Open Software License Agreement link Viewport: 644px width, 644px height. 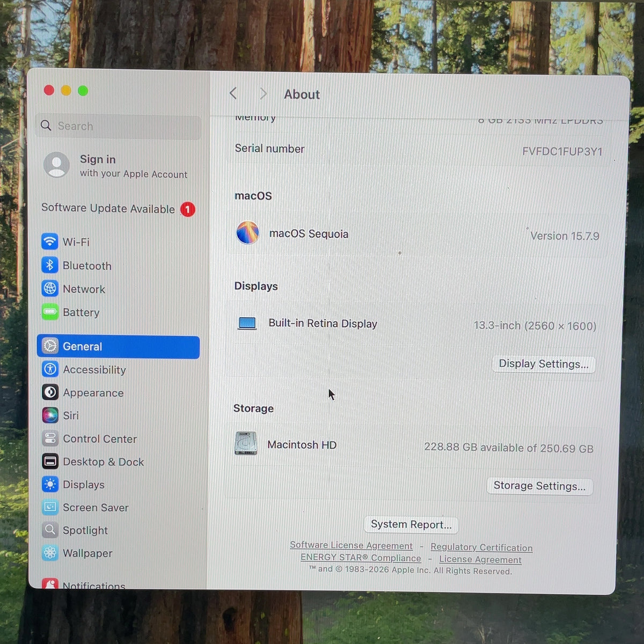point(352,545)
